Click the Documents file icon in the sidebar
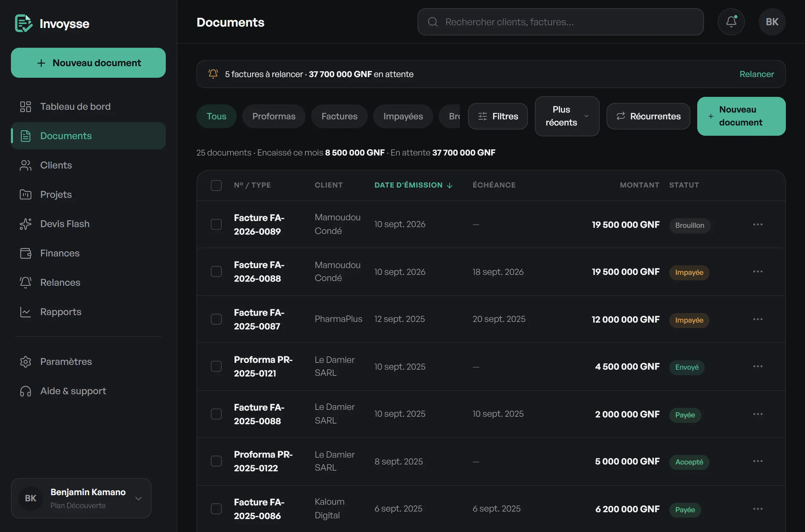 [x=26, y=136]
